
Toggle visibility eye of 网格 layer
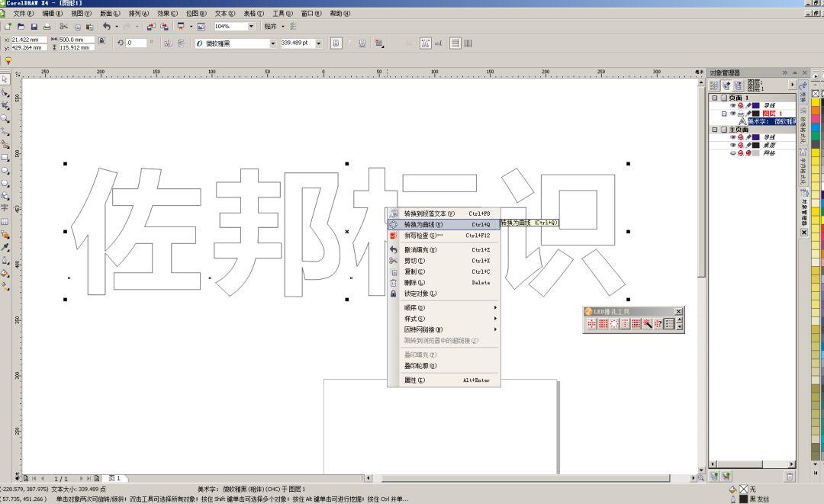coord(732,152)
